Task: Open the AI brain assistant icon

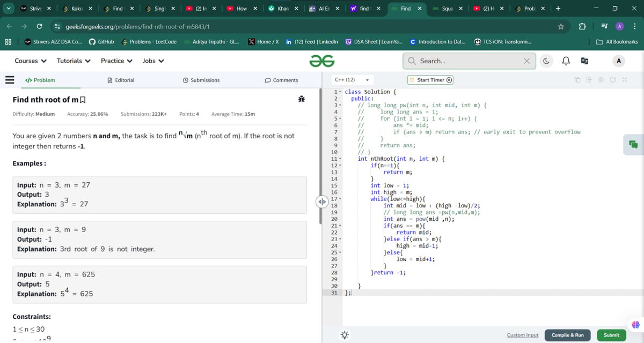Action: [x=635, y=325]
